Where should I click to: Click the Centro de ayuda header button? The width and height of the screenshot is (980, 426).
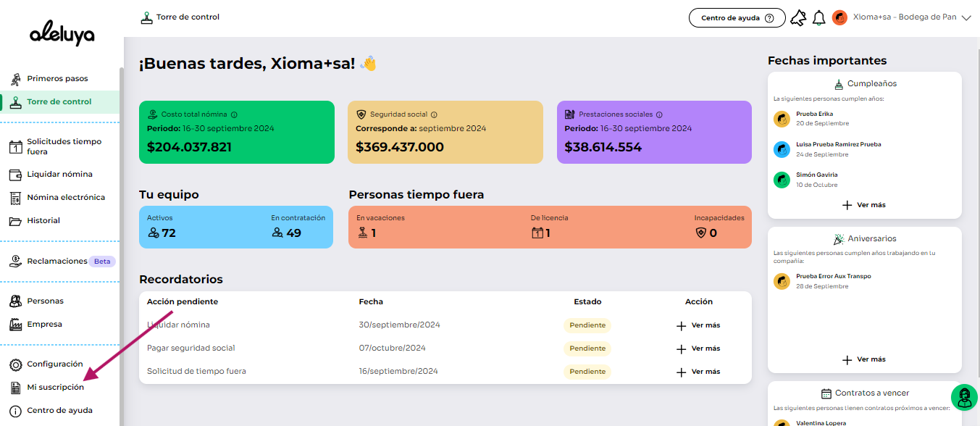(737, 18)
